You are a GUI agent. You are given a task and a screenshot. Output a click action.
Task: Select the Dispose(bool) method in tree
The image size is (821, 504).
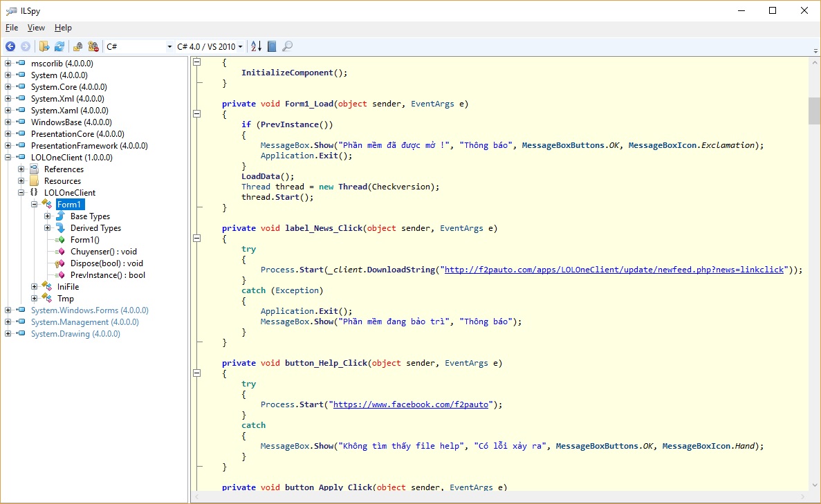pos(106,263)
